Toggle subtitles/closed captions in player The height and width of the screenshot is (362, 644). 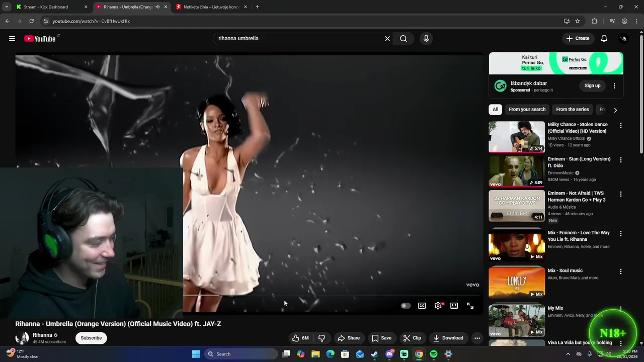tap(422, 306)
